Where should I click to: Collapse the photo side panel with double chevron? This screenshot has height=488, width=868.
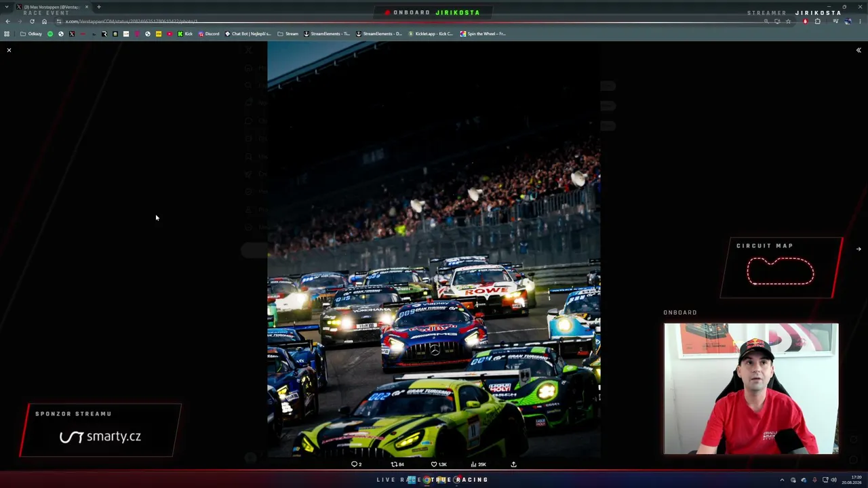click(859, 50)
